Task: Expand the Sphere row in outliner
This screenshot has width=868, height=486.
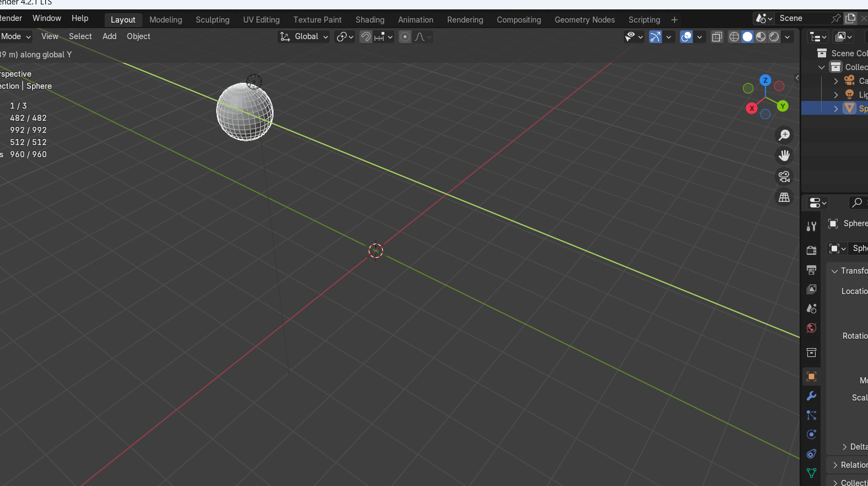Action: (x=836, y=109)
